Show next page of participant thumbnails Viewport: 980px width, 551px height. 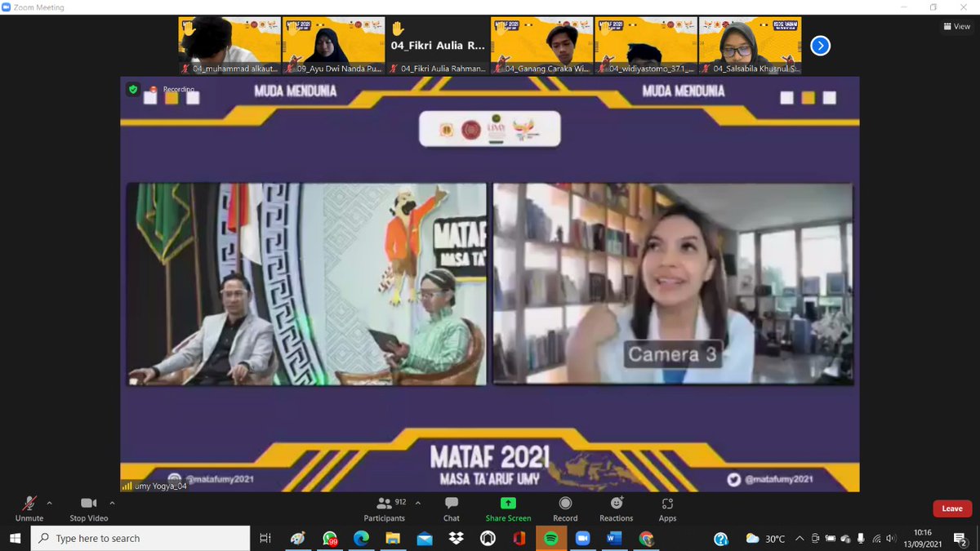(x=820, y=46)
